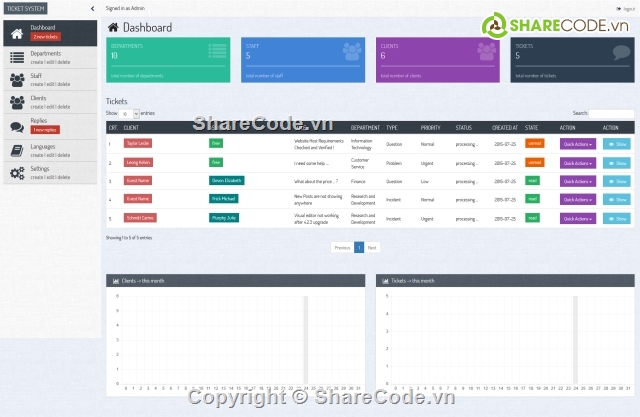Collapse sidebar with the left chevron

[92, 8]
